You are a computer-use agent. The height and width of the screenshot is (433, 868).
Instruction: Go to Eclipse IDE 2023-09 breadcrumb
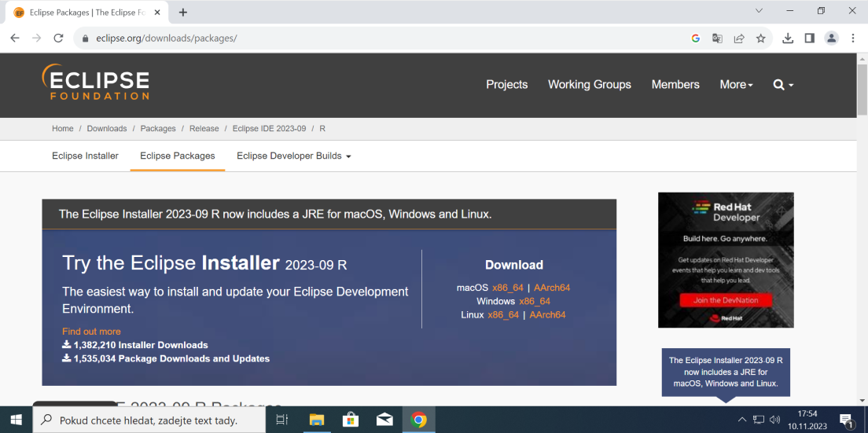click(x=269, y=128)
